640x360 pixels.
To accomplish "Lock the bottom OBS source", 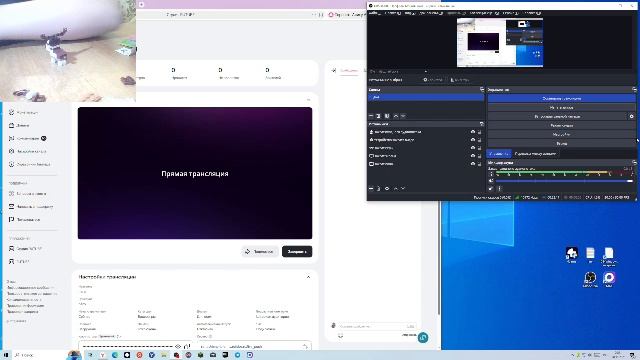I will coord(480,164).
